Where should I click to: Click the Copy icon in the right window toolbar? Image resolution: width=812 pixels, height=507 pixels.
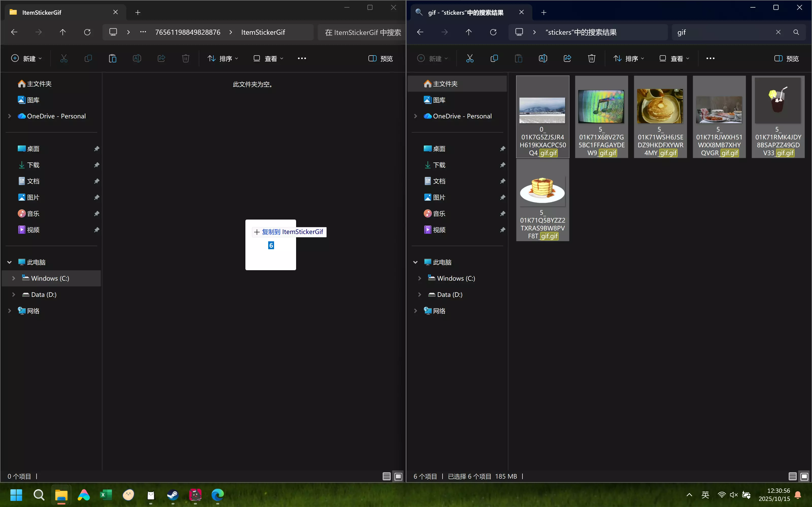point(494,58)
